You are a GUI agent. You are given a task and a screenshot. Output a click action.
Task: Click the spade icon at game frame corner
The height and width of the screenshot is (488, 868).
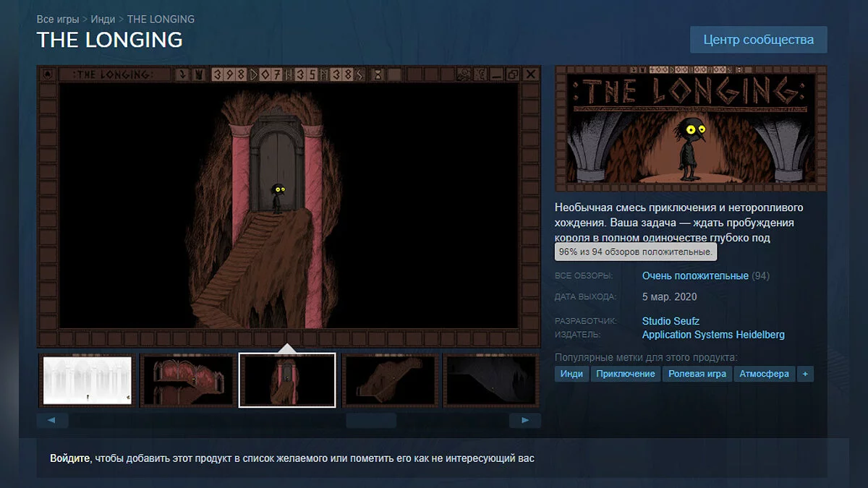tap(48, 74)
